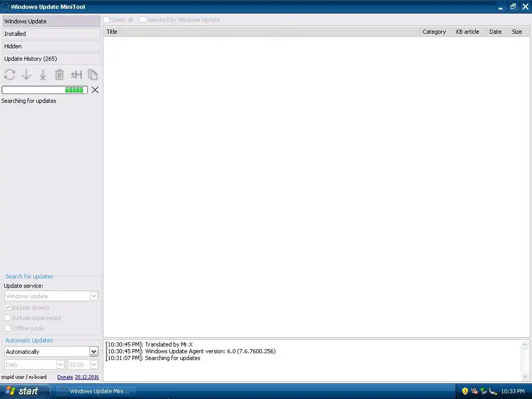Image resolution: width=532 pixels, height=399 pixels.
Task: Sort by the Size column header
Action: [x=518, y=32]
